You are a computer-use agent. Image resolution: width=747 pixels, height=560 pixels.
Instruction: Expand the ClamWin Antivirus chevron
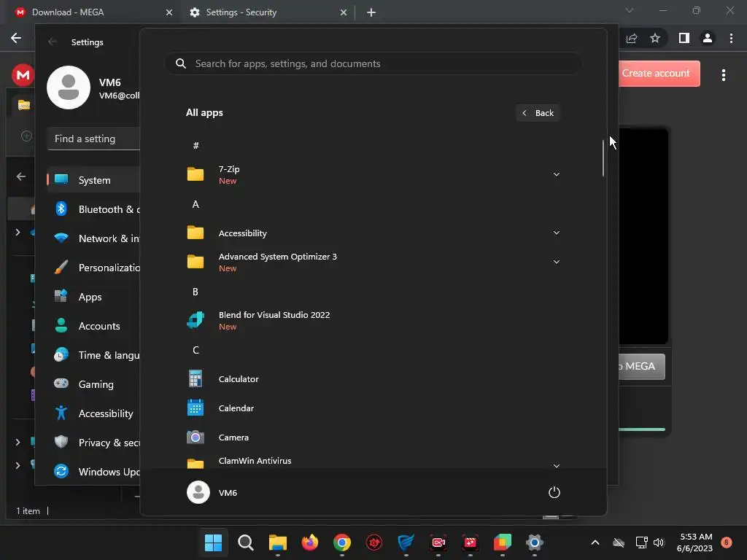click(557, 465)
